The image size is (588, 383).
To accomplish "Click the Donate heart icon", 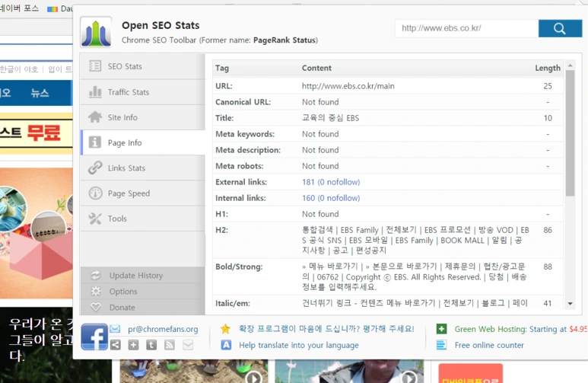I will point(96,307).
